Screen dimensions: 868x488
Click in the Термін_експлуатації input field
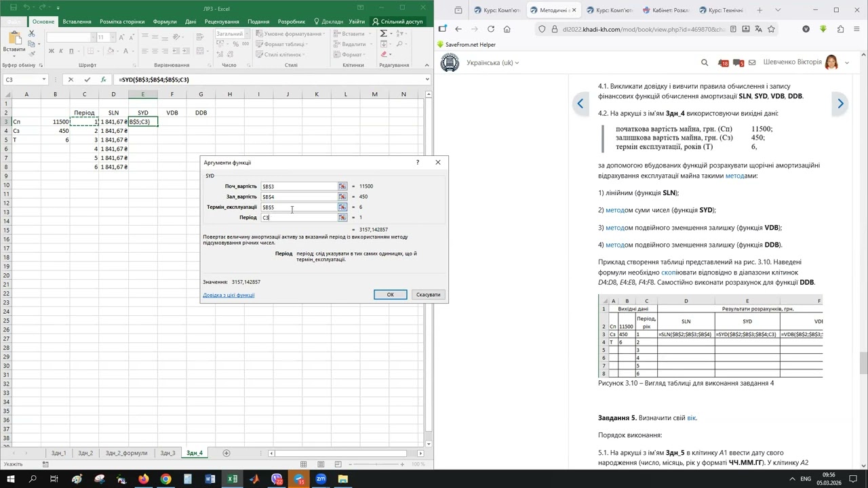tap(299, 207)
